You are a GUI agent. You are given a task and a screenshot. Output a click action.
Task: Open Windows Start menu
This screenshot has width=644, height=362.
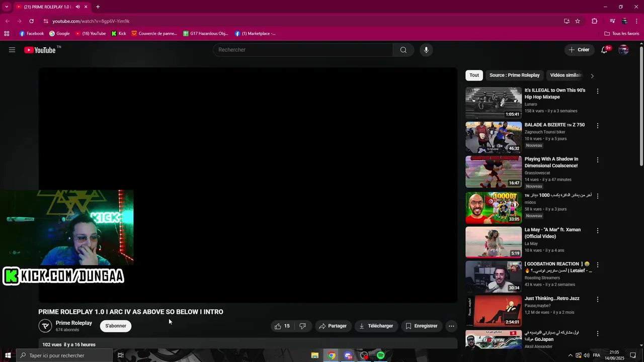pos(8,355)
